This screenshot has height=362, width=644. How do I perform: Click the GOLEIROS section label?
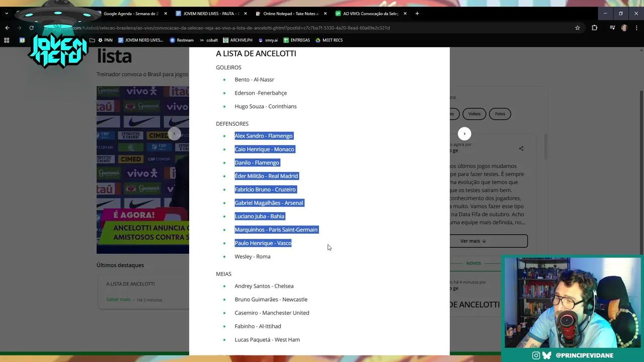[x=228, y=67]
